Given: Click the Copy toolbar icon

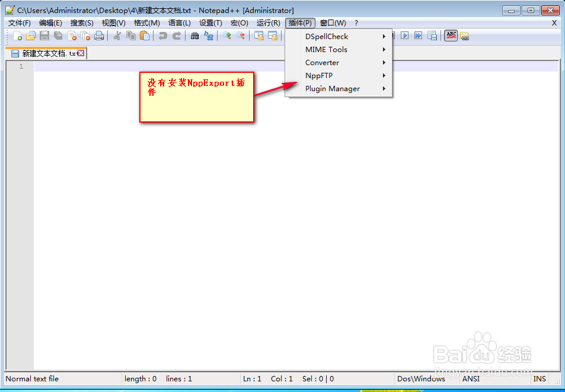Looking at the screenshot, I should tap(131, 36).
